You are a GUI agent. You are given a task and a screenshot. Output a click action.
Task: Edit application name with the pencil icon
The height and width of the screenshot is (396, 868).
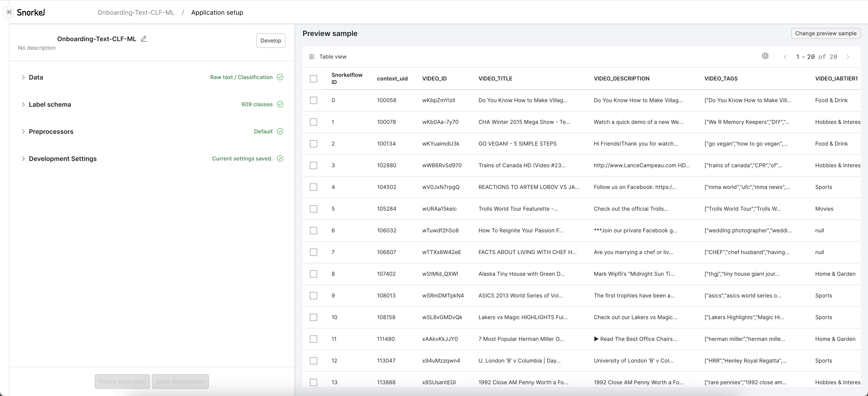coord(144,39)
